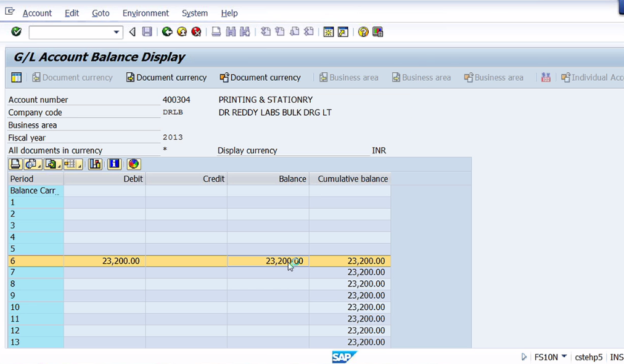Click the Credit column header
The image size is (624, 364).
tap(186, 179)
